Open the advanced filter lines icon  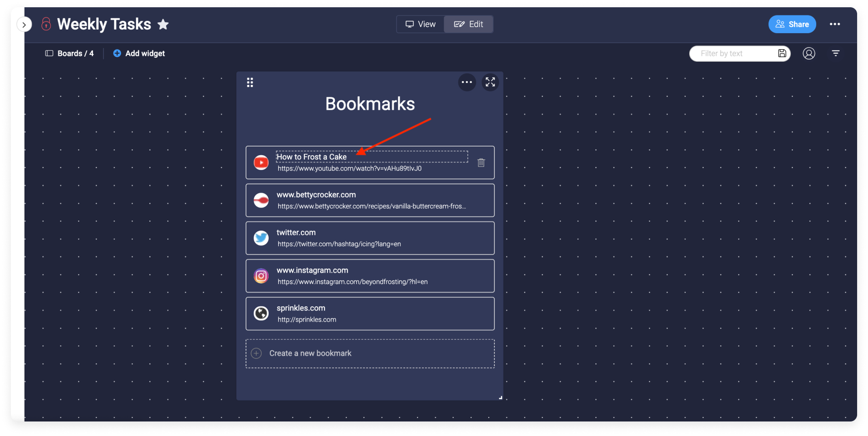[835, 54]
